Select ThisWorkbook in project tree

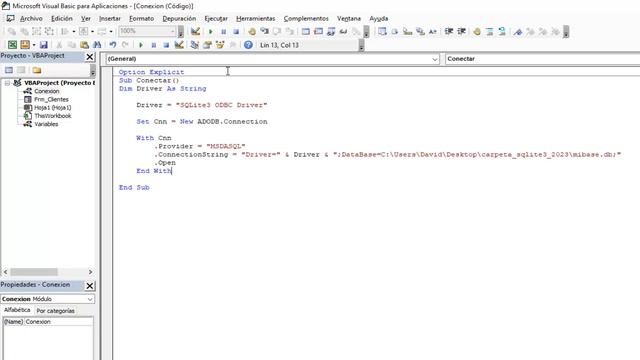point(53,116)
